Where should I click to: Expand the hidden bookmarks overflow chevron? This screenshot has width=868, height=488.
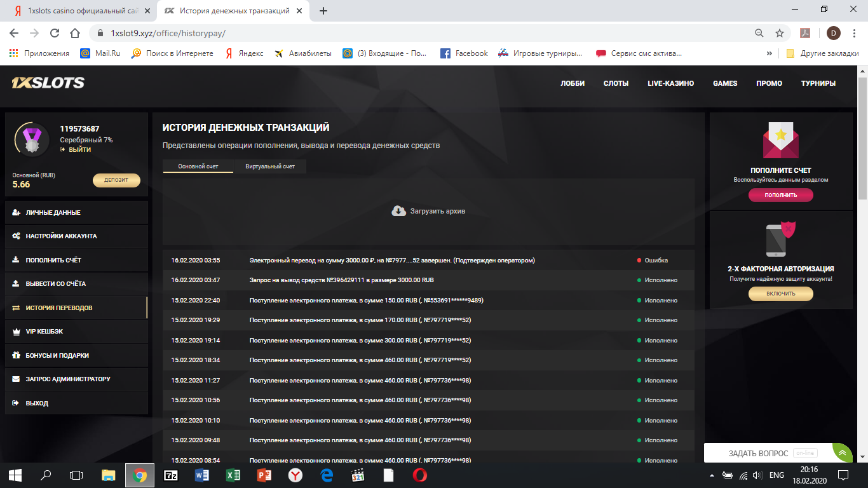(770, 53)
